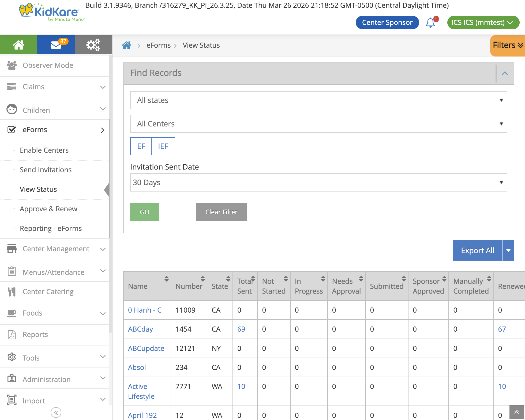The height and width of the screenshot is (420, 525).
Task: Click the home icon in the breadcrumb
Action: click(127, 45)
